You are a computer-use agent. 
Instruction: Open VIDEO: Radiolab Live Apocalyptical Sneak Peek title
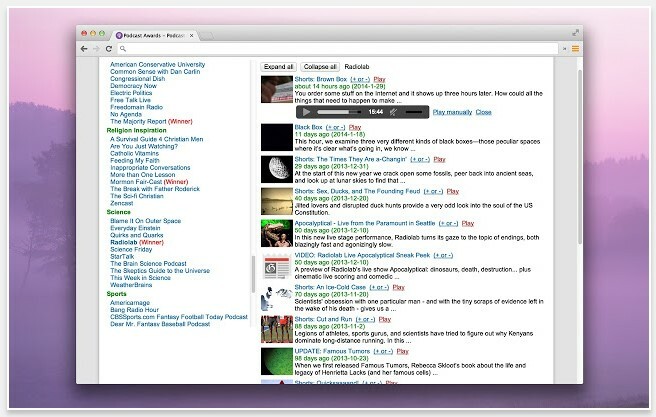362,255
